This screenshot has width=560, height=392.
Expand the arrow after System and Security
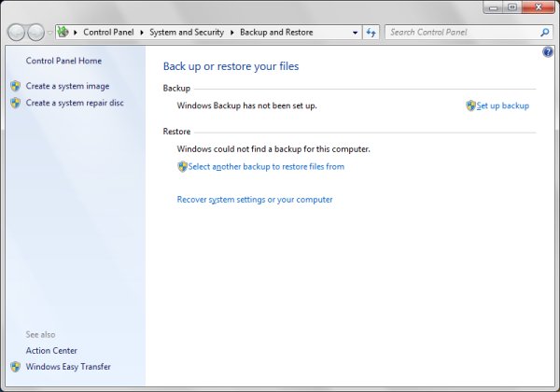[231, 33]
